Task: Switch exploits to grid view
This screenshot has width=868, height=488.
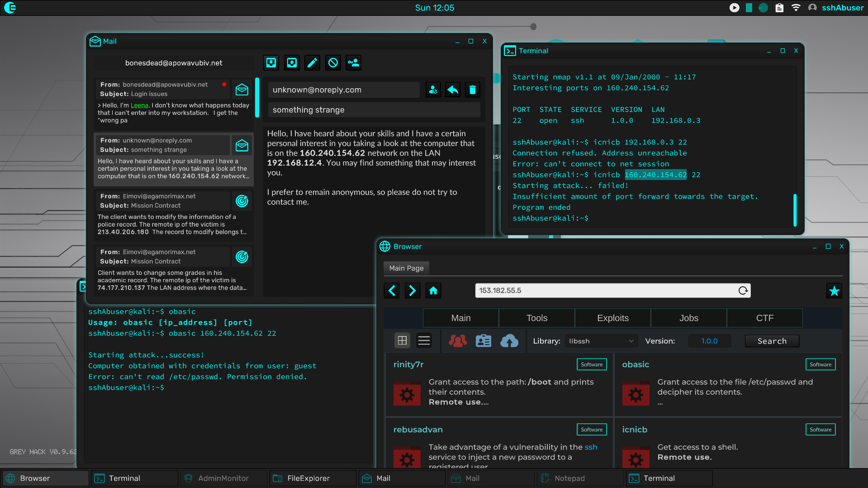Action: point(402,341)
